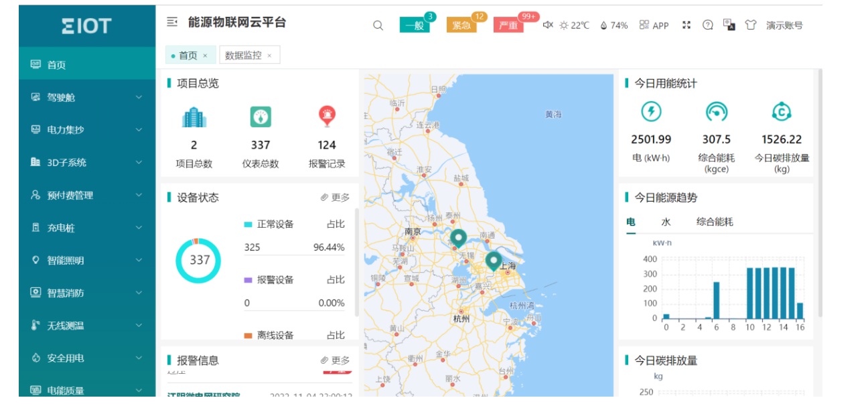Click the carbon emission icon above 1526.22
Screen dimensions: 868x404
782,111
